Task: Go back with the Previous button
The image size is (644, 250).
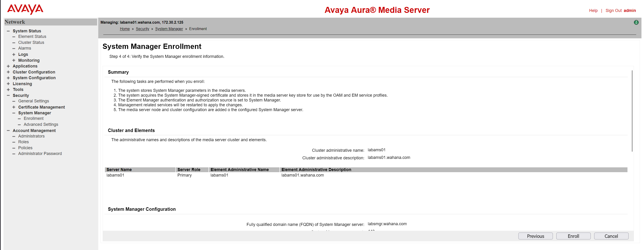Action: (535, 236)
